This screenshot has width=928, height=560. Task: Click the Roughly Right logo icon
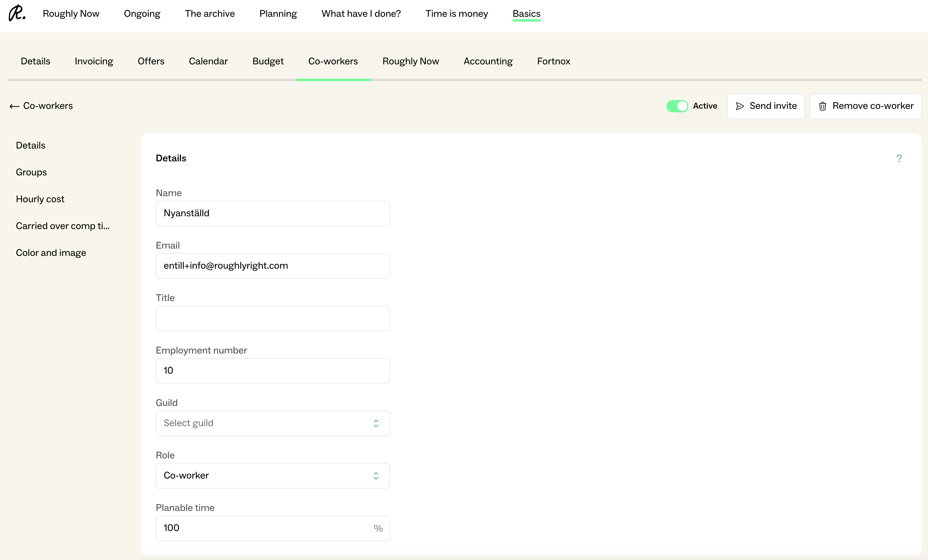click(17, 13)
